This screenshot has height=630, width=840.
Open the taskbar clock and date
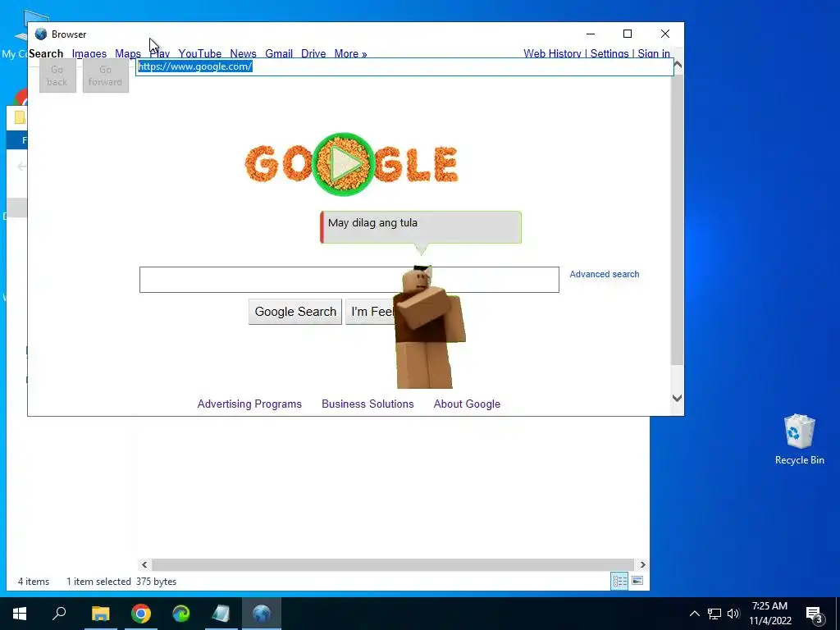[769, 614]
